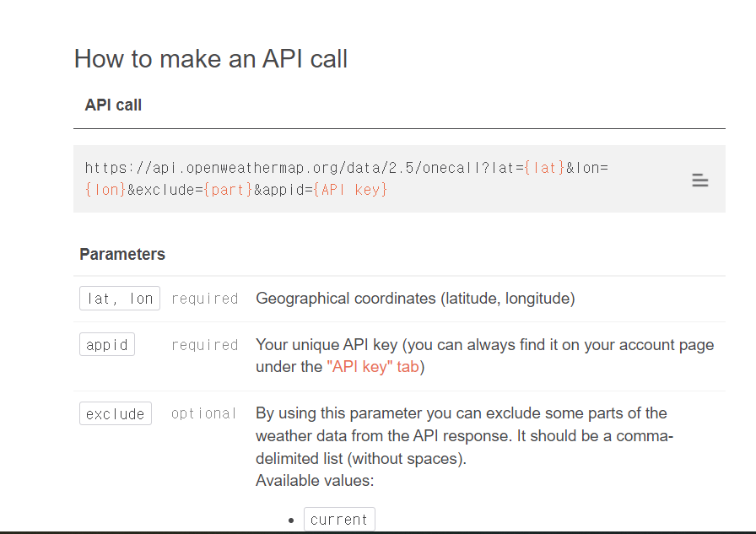Click the "optional" label beside exclude

click(203, 413)
